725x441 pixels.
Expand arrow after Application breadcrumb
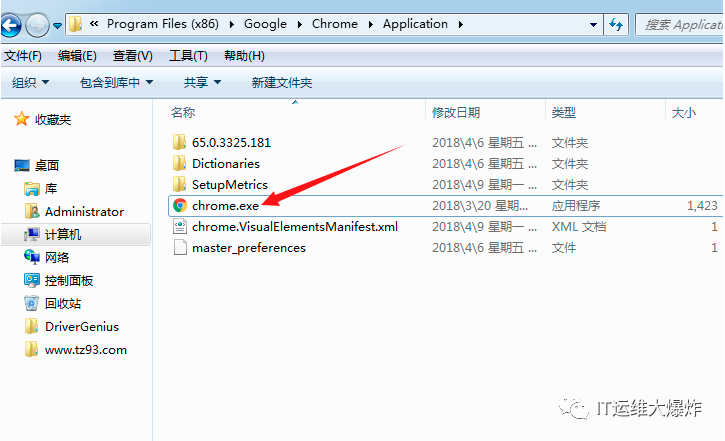click(x=461, y=24)
